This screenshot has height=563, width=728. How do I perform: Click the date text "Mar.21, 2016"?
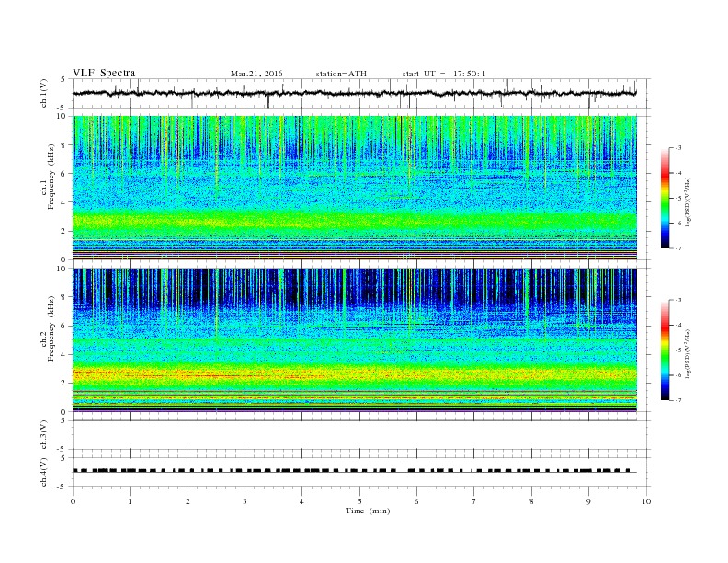[256, 74]
